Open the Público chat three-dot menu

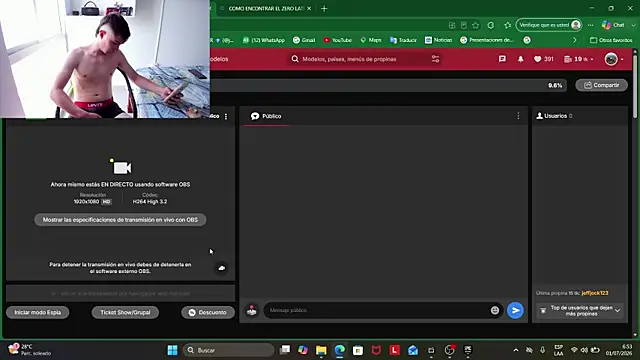(x=518, y=116)
